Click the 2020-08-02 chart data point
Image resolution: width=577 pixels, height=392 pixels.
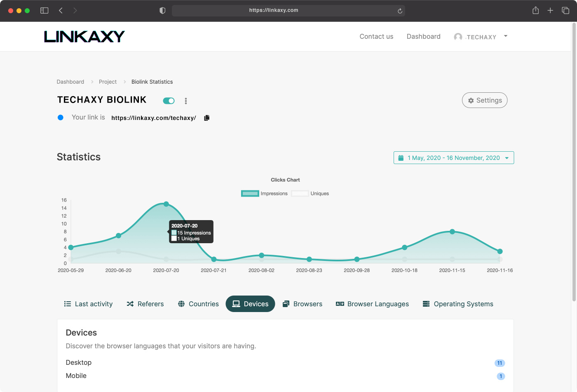[x=261, y=256]
